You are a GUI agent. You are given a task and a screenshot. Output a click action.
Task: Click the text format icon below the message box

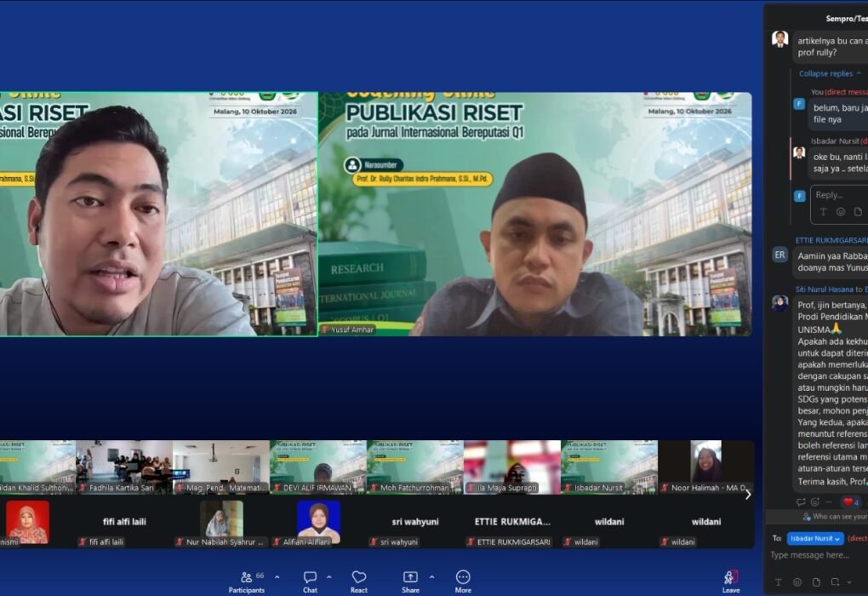pos(779,582)
